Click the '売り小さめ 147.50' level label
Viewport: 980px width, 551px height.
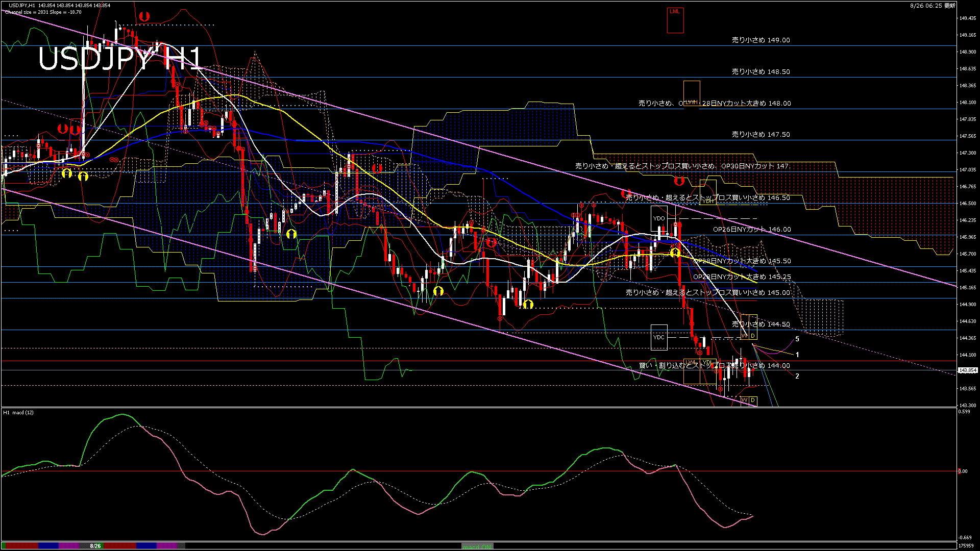tap(761, 135)
